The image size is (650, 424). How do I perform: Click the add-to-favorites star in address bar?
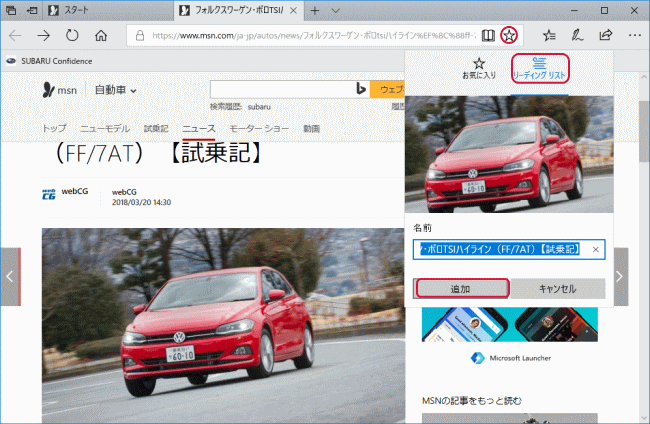[x=509, y=36]
